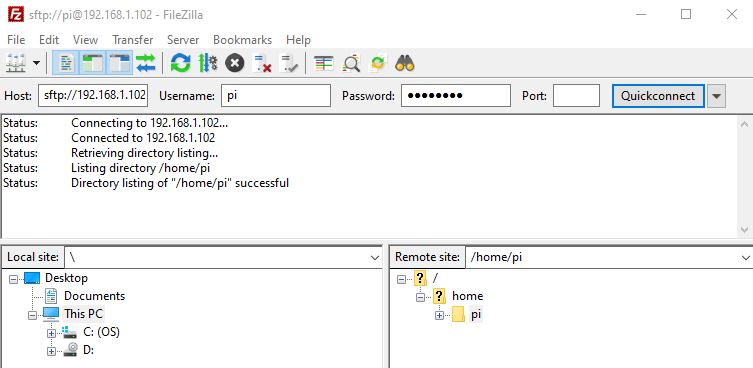Screen dimensions: 753x368
Task: Click 'Listing directory /home/pi' log line
Action: (141, 168)
